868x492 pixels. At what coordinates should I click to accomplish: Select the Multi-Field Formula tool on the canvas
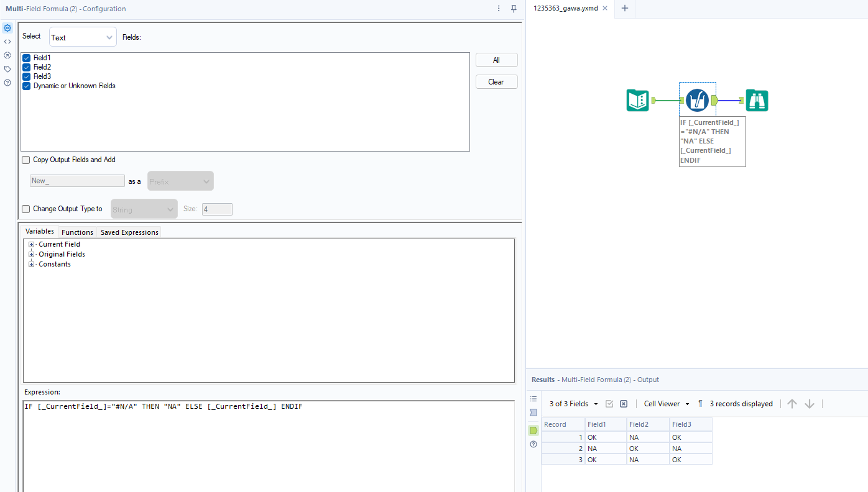[x=697, y=100]
